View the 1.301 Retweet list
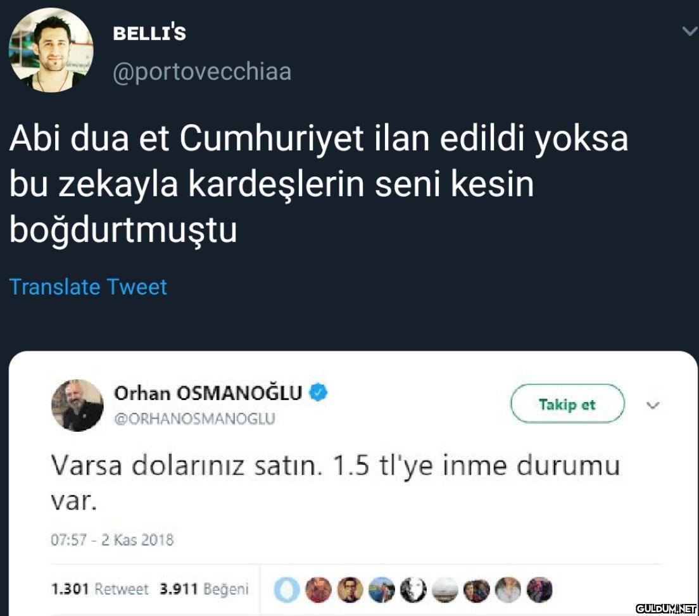This screenshot has height=616, width=699. [99, 589]
